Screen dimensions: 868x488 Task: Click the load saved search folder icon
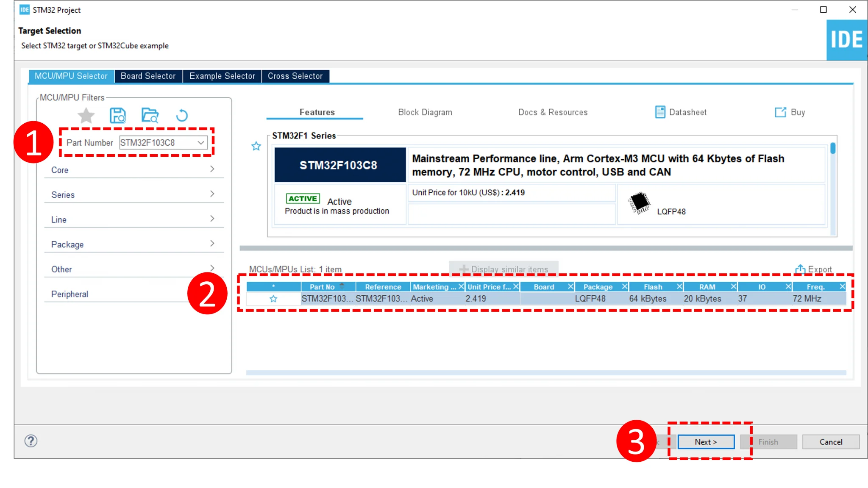[150, 115]
